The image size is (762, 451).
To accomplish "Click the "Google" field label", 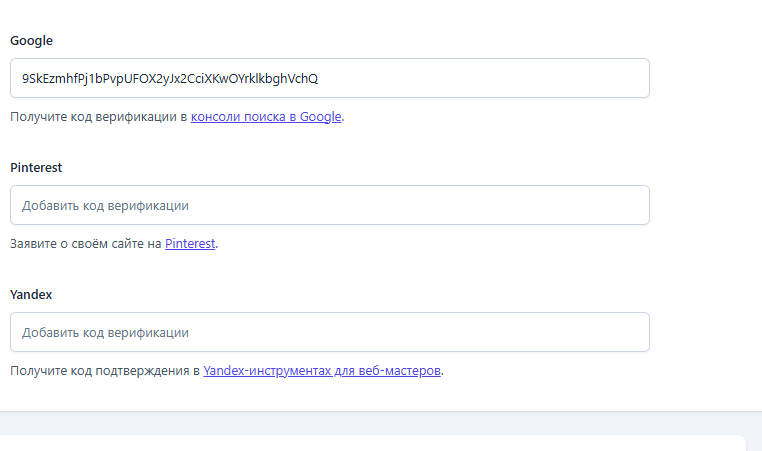I will pos(31,41).
